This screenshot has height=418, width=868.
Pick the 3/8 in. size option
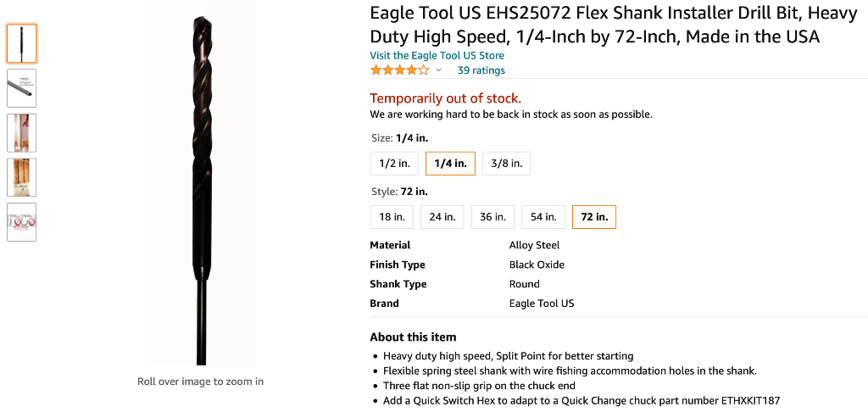[506, 164]
